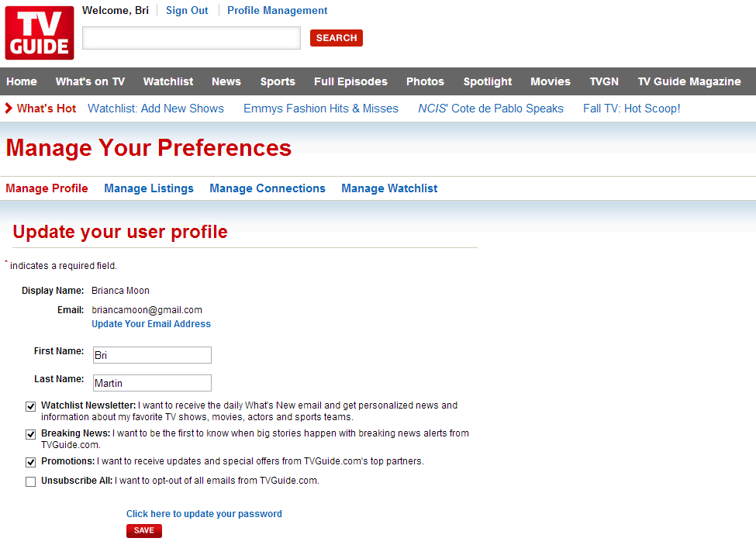Open the Sports nav item
Viewport: 756px width, 545px height.
pyautogui.click(x=278, y=81)
